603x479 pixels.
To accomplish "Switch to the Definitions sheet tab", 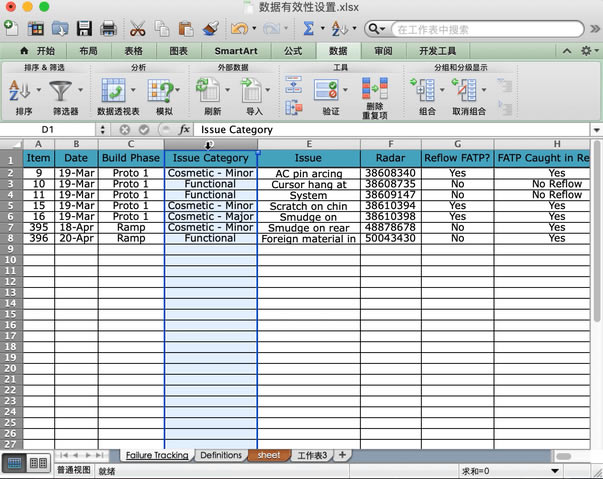I will tap(220, 455).
